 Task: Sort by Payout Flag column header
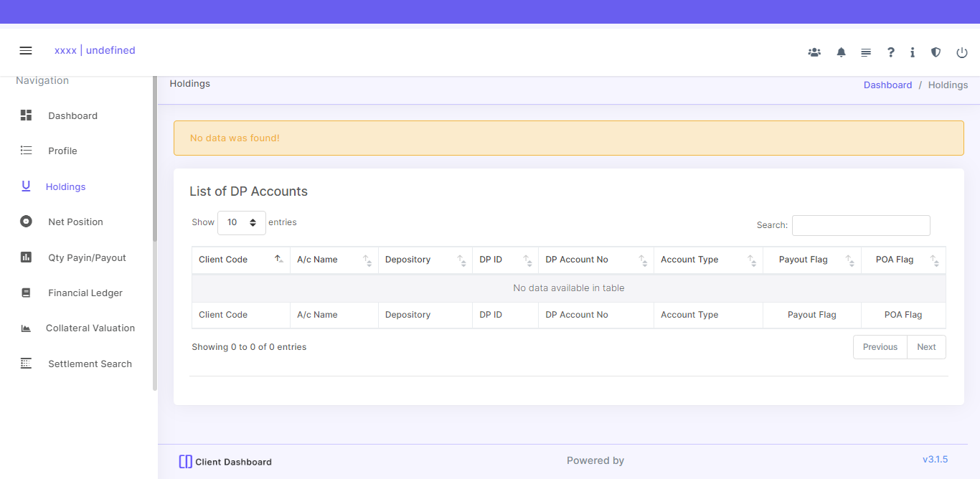tap(811, 260)
